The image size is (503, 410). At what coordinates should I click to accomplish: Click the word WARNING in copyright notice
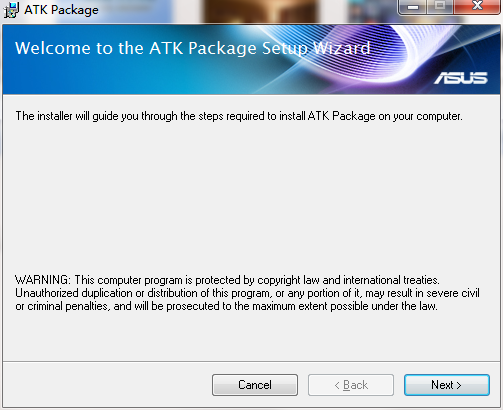43,280
